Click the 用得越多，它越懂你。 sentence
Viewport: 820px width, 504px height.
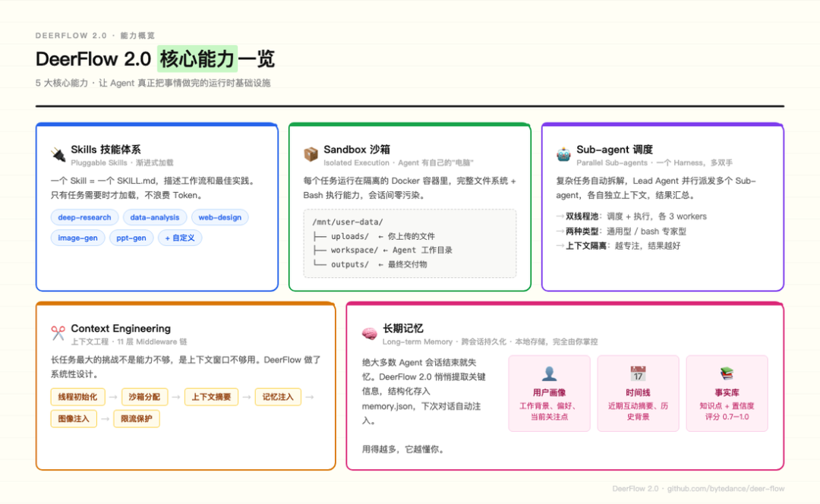403,449
